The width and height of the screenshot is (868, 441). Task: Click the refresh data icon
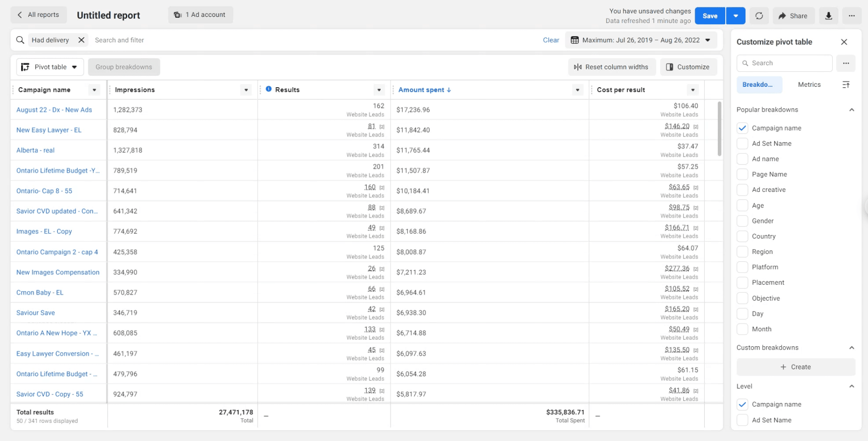coord(759,15)
